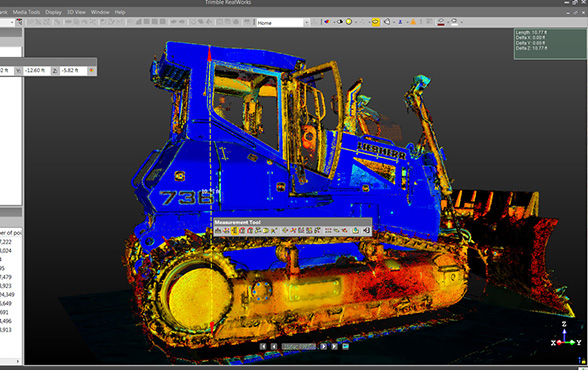This screenshot has height=370, width=588.
Task: Click the highlighted yellow toolbar icon
Action: click(x=376, y=22)
